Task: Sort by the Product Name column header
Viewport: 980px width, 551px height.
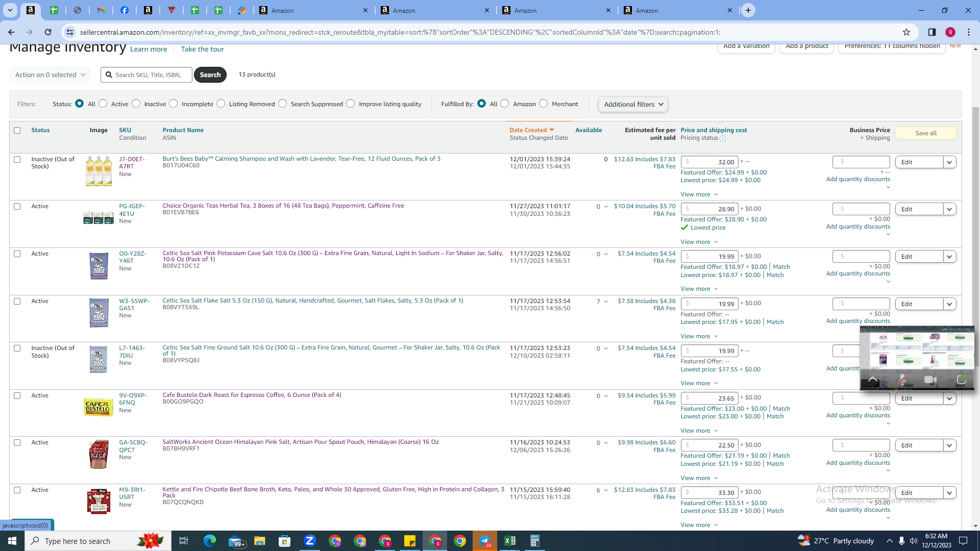Action: click(x=183, y=130)
